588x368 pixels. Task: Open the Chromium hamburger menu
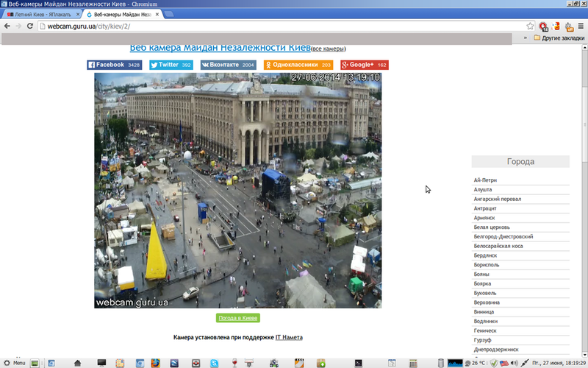[x=581, y=26]
